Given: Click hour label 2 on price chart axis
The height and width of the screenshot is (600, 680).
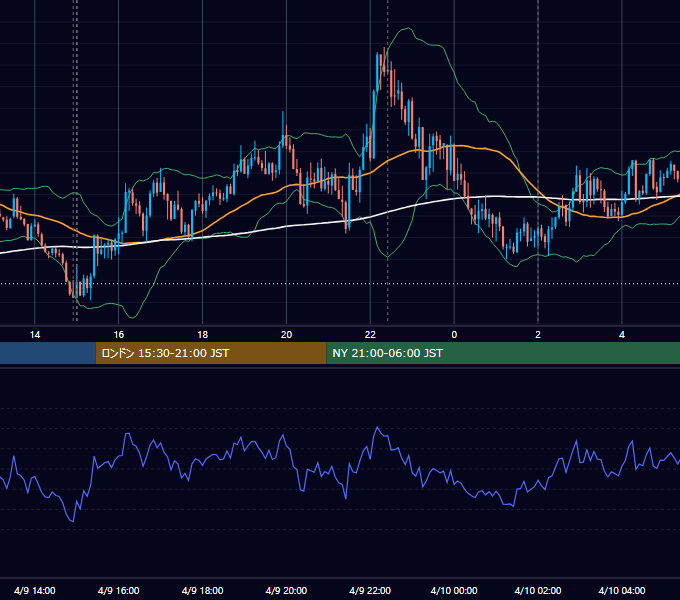Looking at the screenshot, I should click(x=538, y=335).
